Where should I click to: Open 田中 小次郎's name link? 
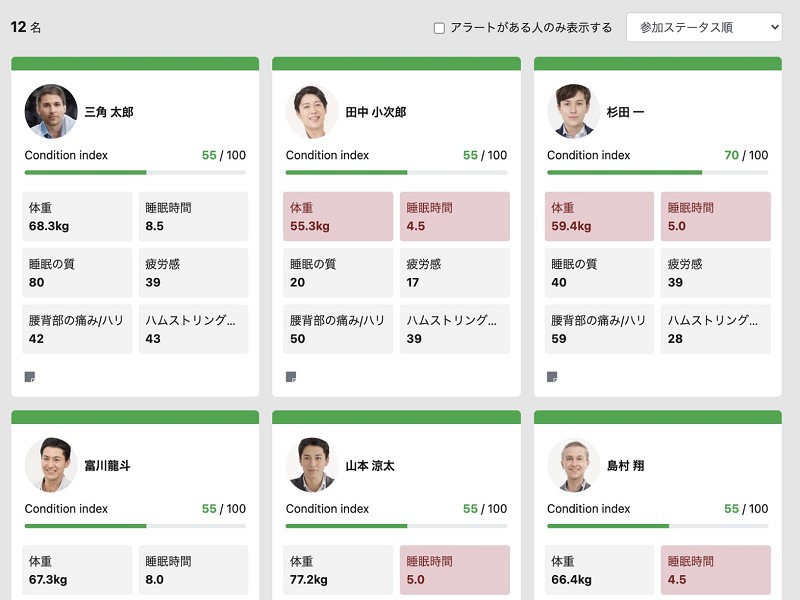pyautogui.click(x=376, y=112)
